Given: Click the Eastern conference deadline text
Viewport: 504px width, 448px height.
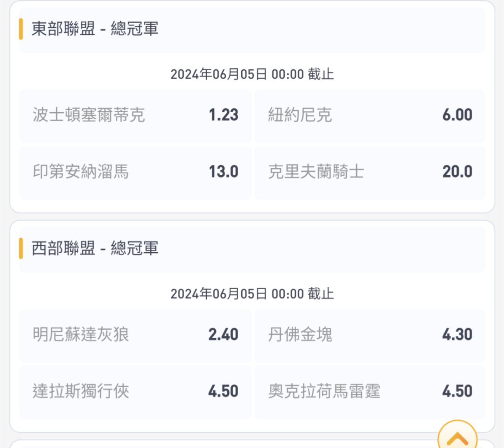Looking at the screenshot, I should (x=252, y=74).
